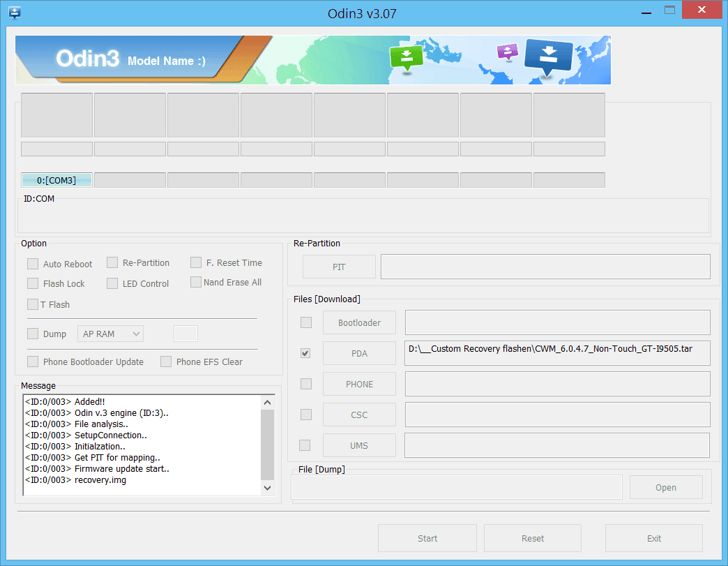This screenshot has width=728, height=566.
Task: Uncheck the PDA file checkbox
Action: coord(305,353)
